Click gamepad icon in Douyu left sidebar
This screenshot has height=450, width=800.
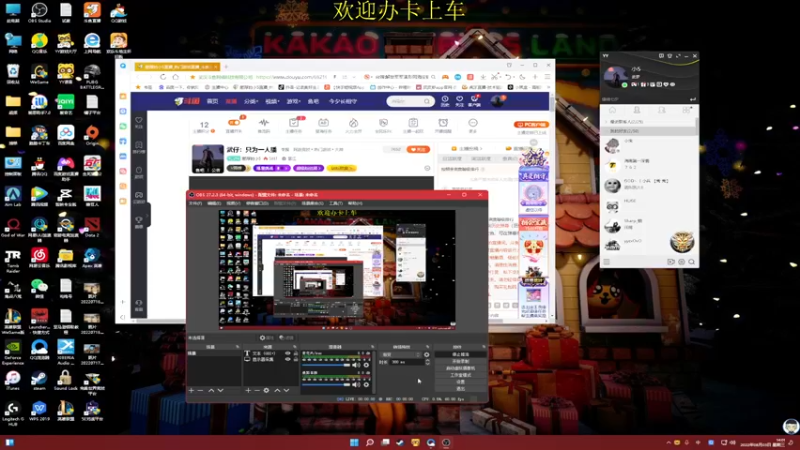pyautogui.click(x=139, y=195)
